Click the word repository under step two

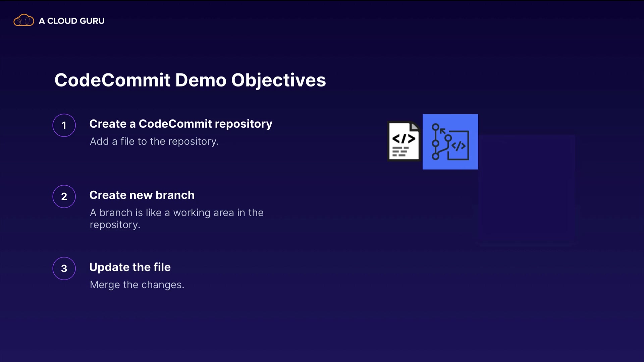[x=115, y=225]
